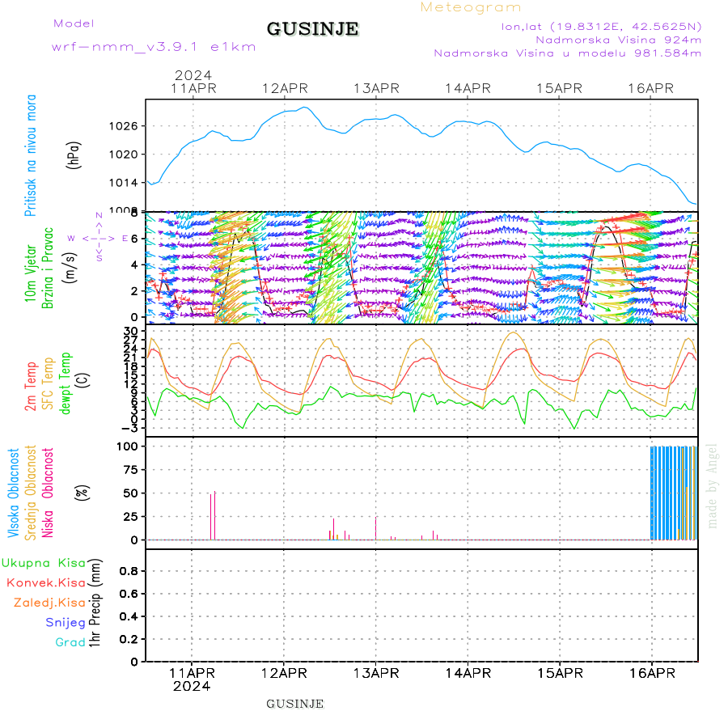The height and width of the screenshot is (728, 728).
Task: Click the 0.4 tick on the precipitation axis
Action: tap(129, 616)
